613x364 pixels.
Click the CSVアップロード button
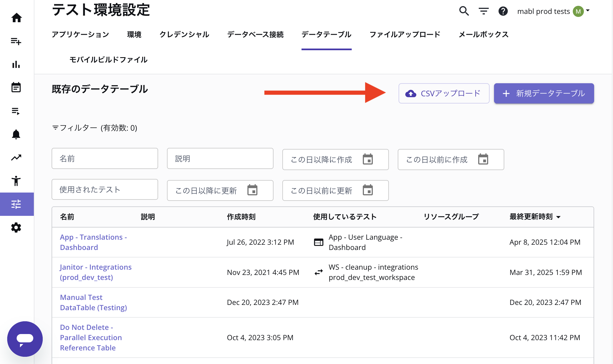[x=444, y=93]
